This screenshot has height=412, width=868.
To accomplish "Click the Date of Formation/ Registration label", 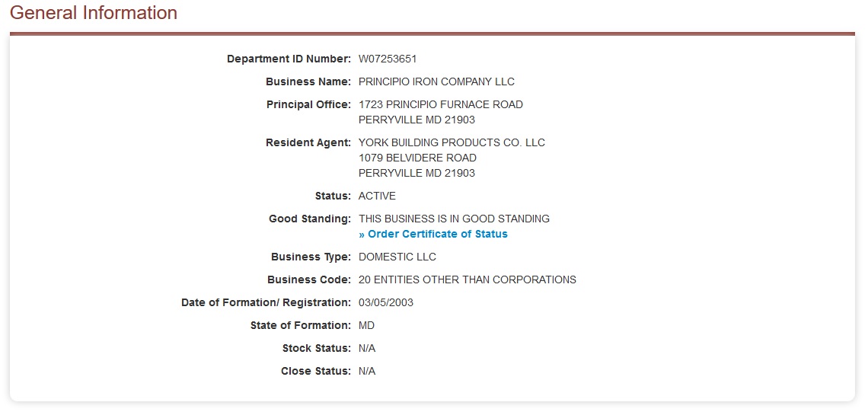I will coord(266,302).
